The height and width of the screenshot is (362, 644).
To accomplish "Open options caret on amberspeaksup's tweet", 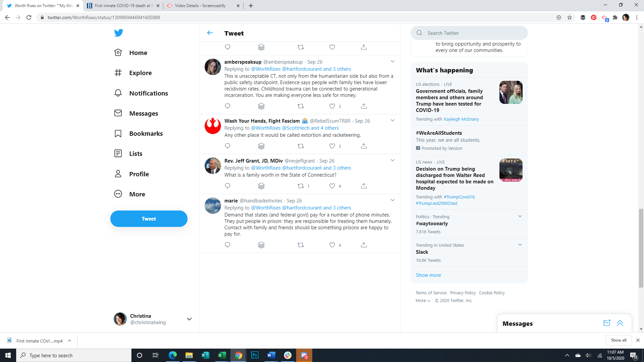I will coord(392,62).
